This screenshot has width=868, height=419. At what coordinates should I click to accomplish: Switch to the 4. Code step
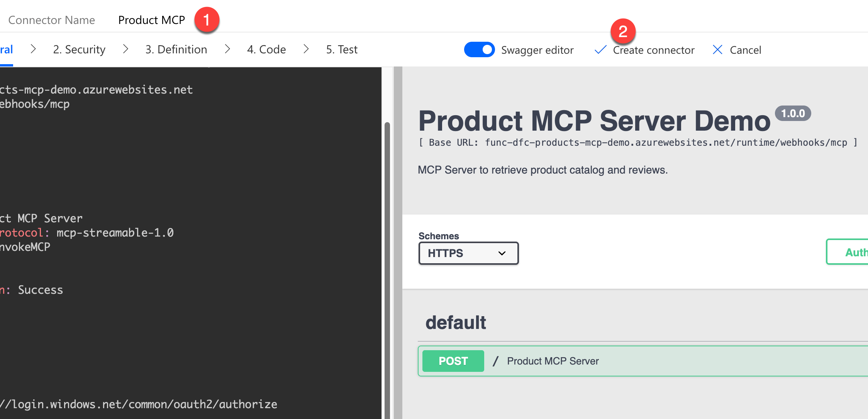(x=266, y=49)
